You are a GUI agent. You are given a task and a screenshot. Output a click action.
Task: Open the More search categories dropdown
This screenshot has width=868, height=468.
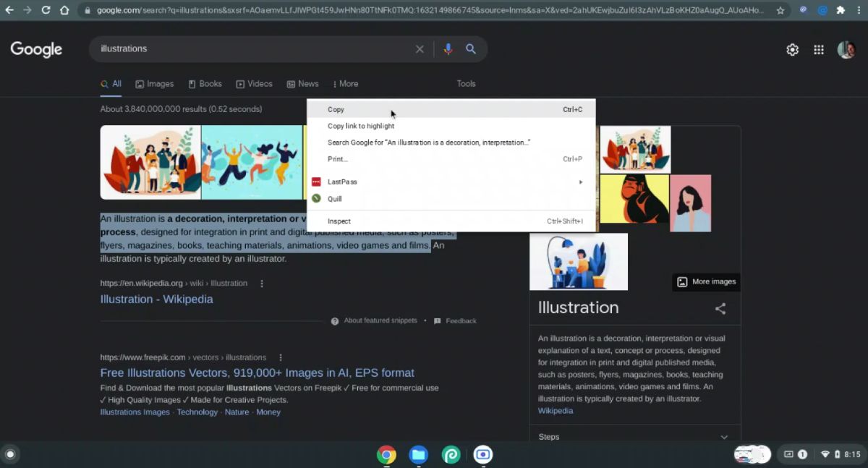346,83
